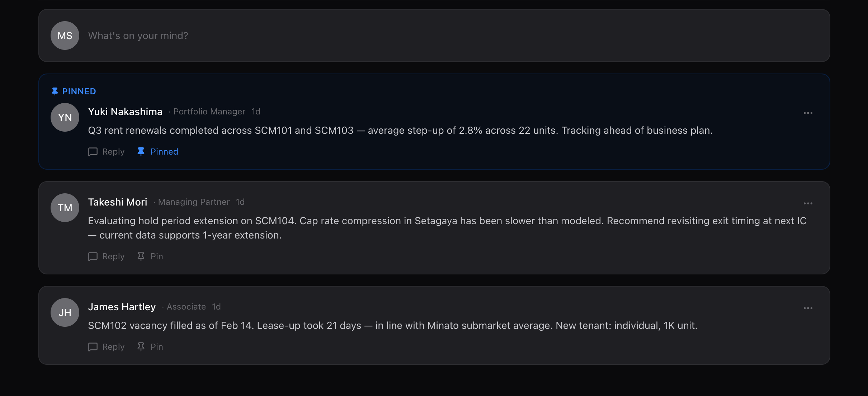Click the Reply text under James's post

tap(113, 347)
